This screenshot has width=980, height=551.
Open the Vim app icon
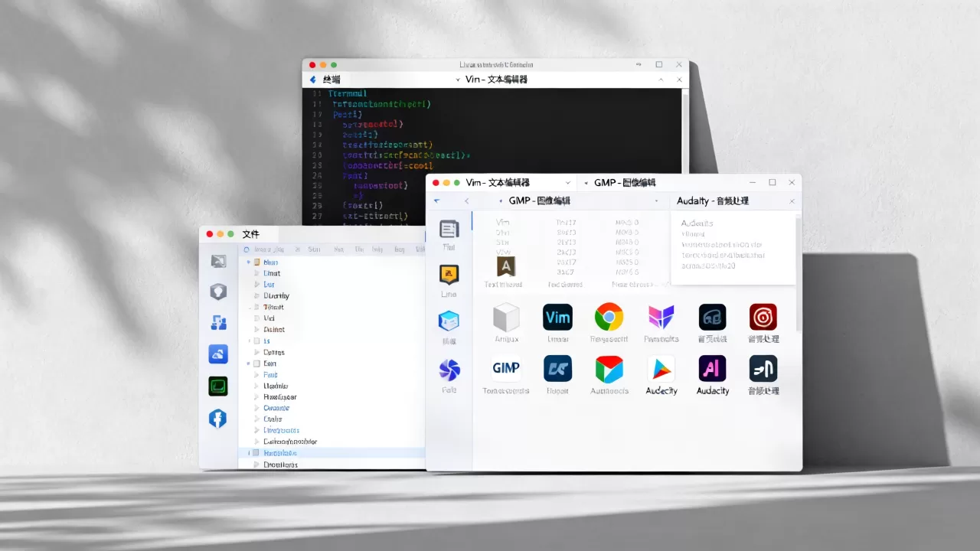click(x=557, y=317)
